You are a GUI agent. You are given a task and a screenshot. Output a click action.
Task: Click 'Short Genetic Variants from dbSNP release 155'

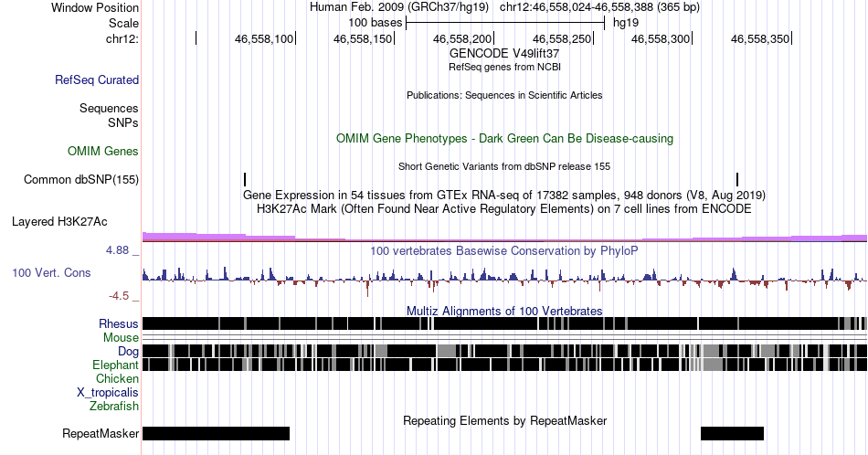click(x=504, y=166)
